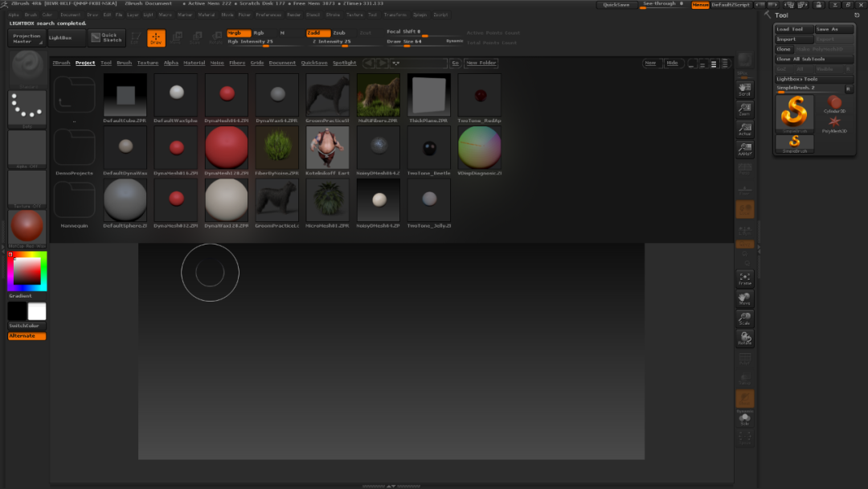This screenshot has width=868, height=489.
Task: Open the Tool menu in menu bar
Action: pyautogui.click(x=372, y=15)
